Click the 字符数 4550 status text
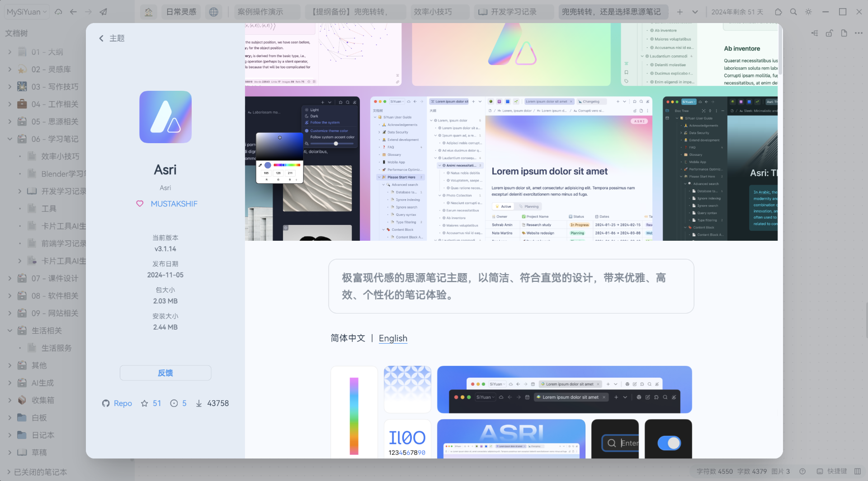The height and width of the screenshot is (481, 868). click(714, 471)
